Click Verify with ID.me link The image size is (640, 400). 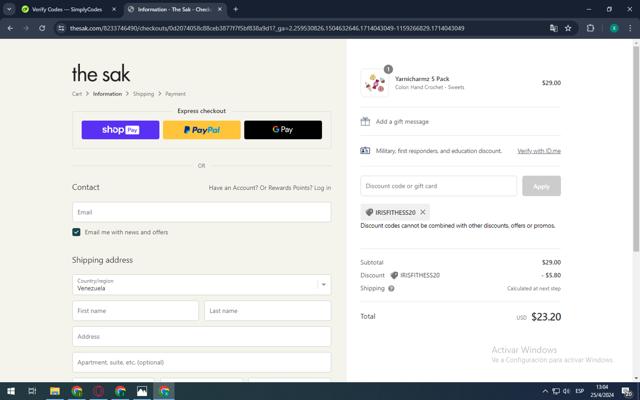click(x=539, y=151)
